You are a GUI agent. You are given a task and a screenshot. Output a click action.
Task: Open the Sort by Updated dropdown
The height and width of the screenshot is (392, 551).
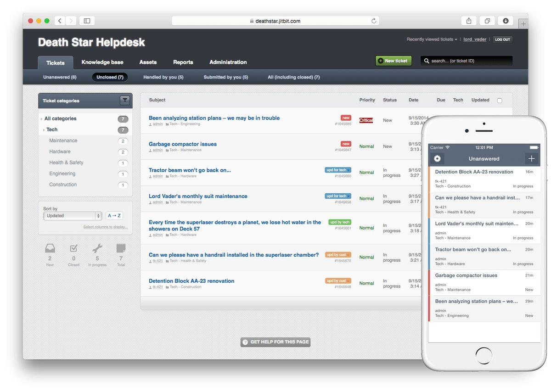pyautogui.click(x=73, y=216)
